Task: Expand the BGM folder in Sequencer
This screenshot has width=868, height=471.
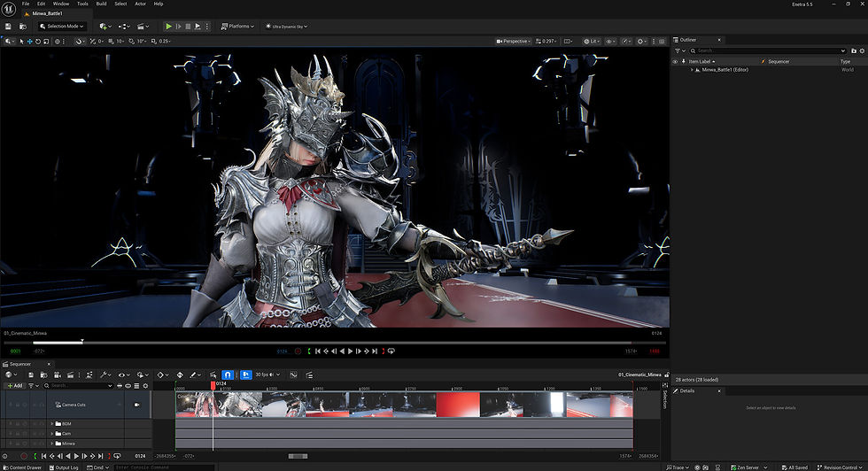Action: (x=52, y=424)
